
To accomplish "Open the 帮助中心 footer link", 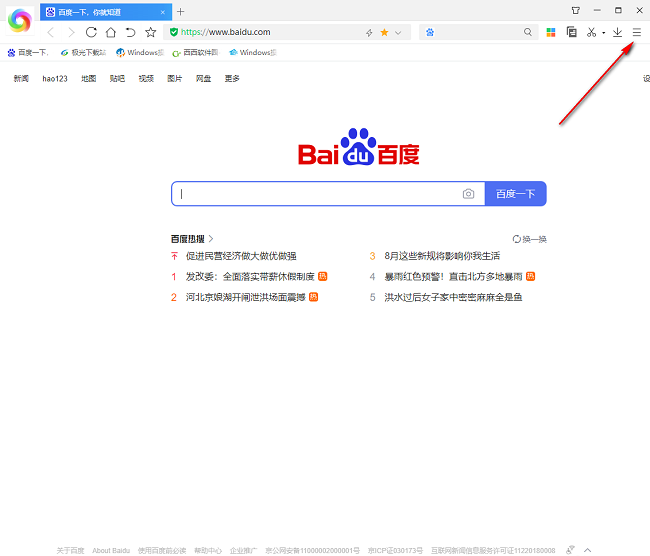I will pos(208,551).
